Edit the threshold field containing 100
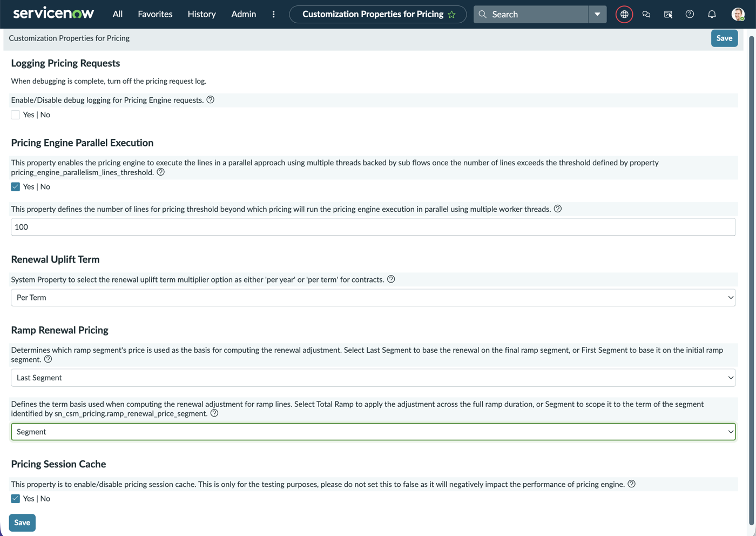Screen dimensions: 756x536 pos(373,227)
